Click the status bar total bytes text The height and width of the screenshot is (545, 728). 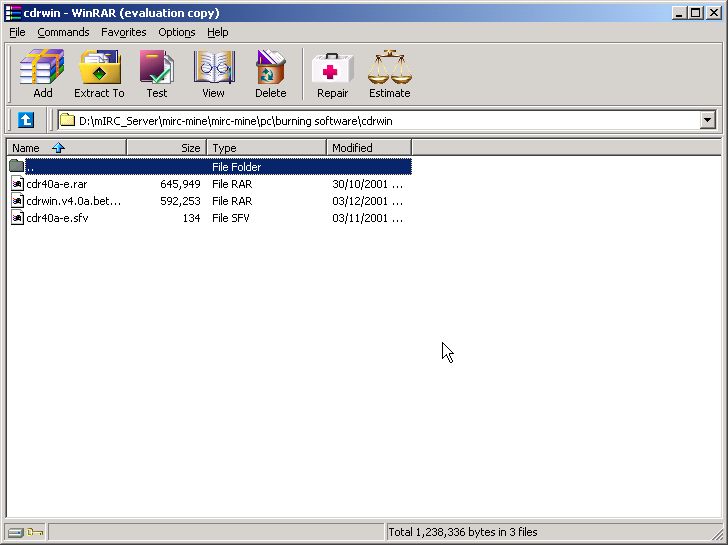pyautogui.click(x=463, y=532)
